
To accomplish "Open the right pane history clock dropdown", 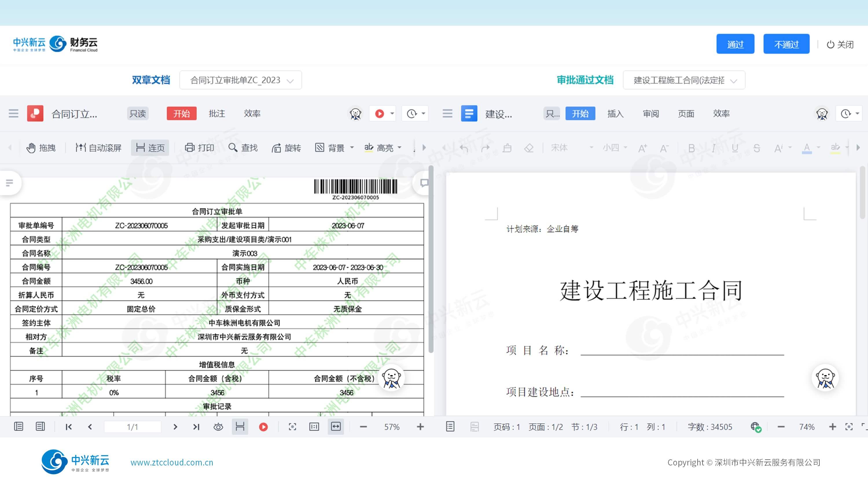I will (x=849, y=113).
